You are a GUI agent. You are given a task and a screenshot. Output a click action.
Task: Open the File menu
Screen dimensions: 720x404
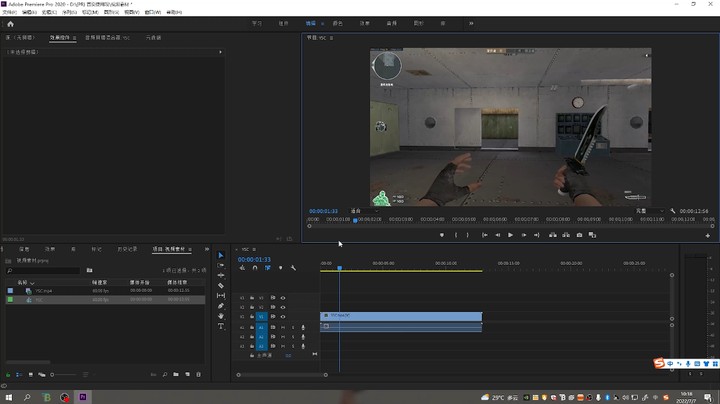click(10, 12)
